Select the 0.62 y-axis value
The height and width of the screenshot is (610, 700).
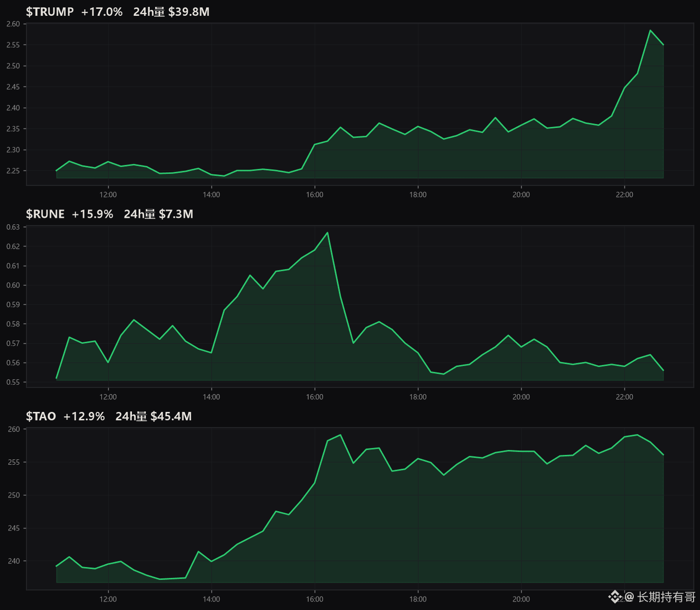13,246
